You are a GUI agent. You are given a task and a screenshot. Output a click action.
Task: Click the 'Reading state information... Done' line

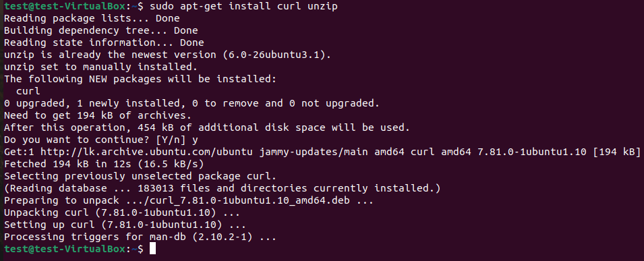tap(103, 42)
